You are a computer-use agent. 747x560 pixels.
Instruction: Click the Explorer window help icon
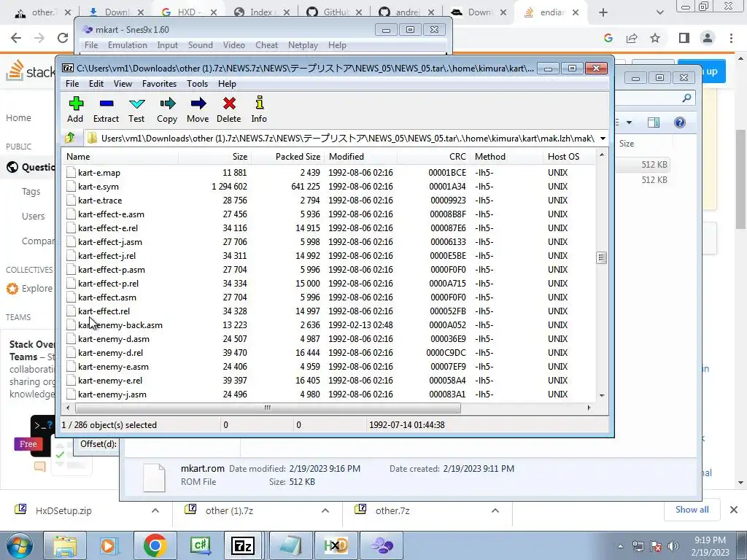point(680,122)
